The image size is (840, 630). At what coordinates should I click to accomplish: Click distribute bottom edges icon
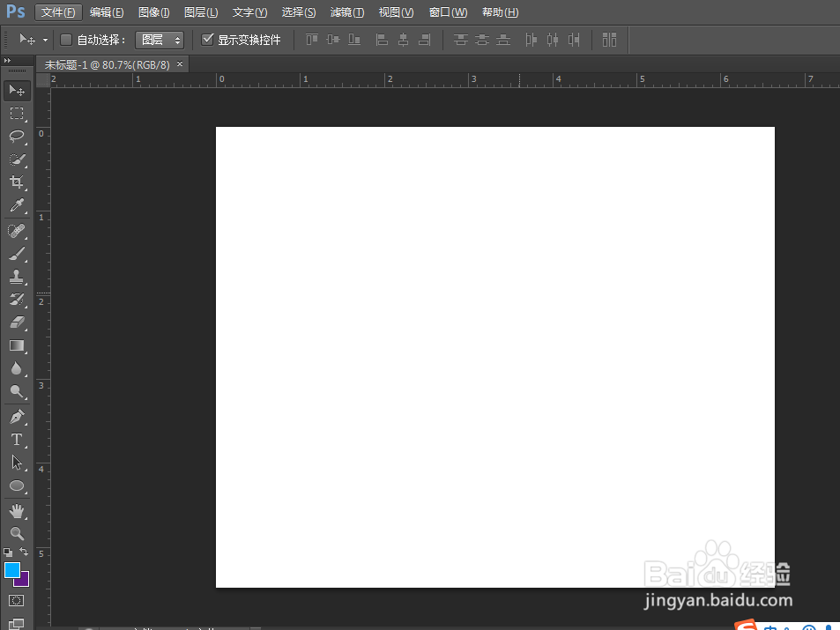[x=503, y=40]
